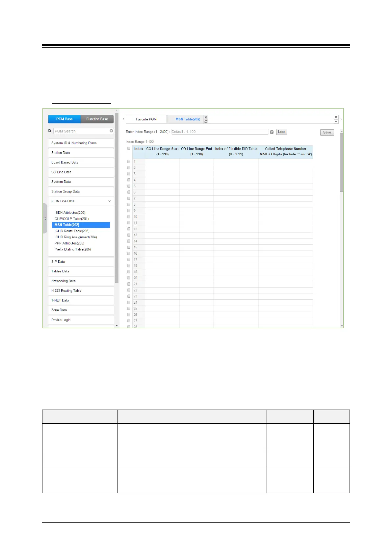This screenshot has width=392, height=554.
Task: Expand Board Based Data section
Action: [x=81, y=163]
